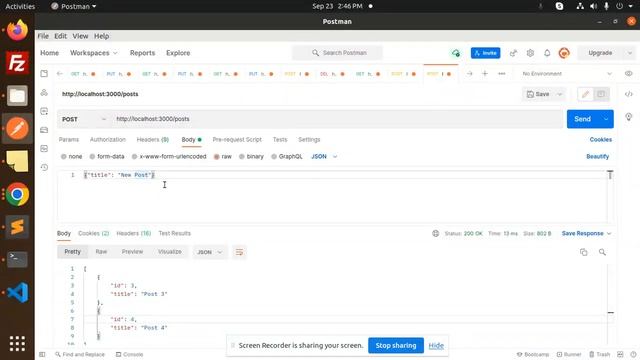Hide the screen sharing notice
This screenshot has height=360, width=640.
click(436, 346)
